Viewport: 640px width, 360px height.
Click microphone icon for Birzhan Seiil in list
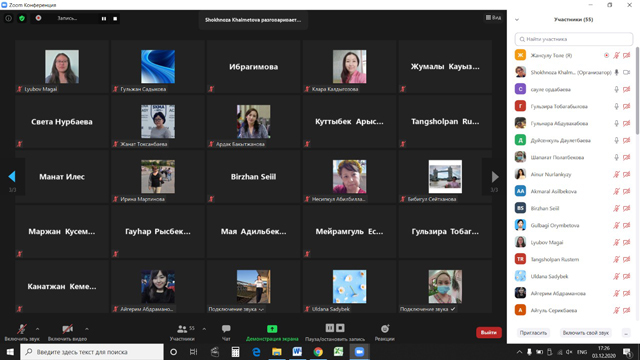(616, 209)
